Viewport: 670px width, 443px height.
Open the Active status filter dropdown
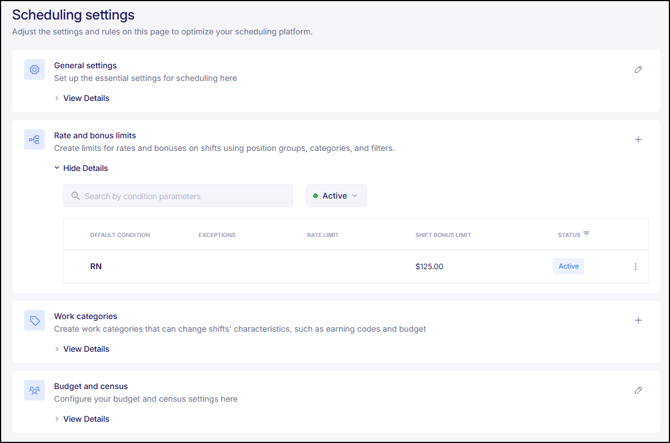click(x=336, y=196)
